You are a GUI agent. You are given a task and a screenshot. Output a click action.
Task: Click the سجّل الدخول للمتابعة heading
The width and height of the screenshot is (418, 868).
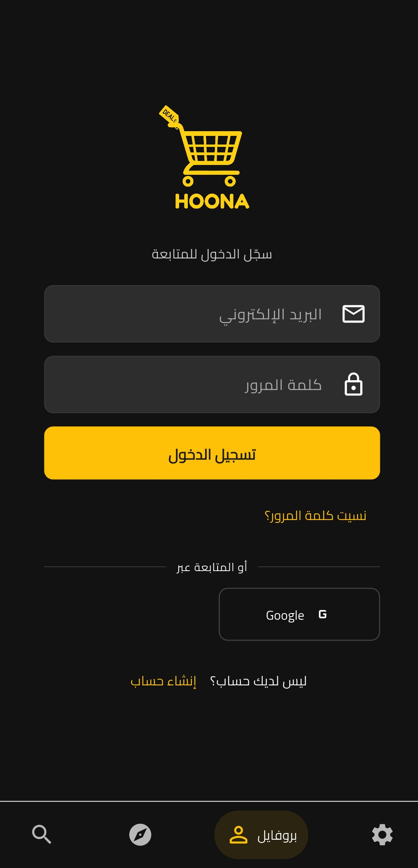tap(212, 255)
